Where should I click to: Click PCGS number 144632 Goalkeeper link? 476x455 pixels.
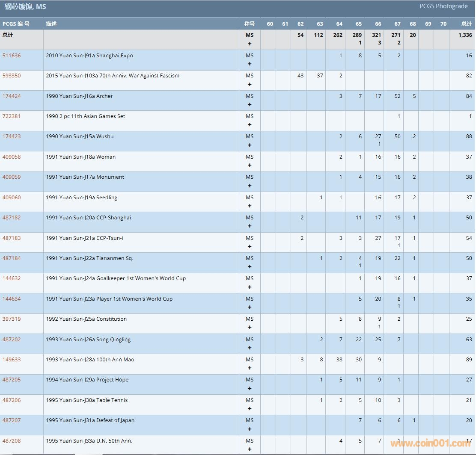(12, 278)
